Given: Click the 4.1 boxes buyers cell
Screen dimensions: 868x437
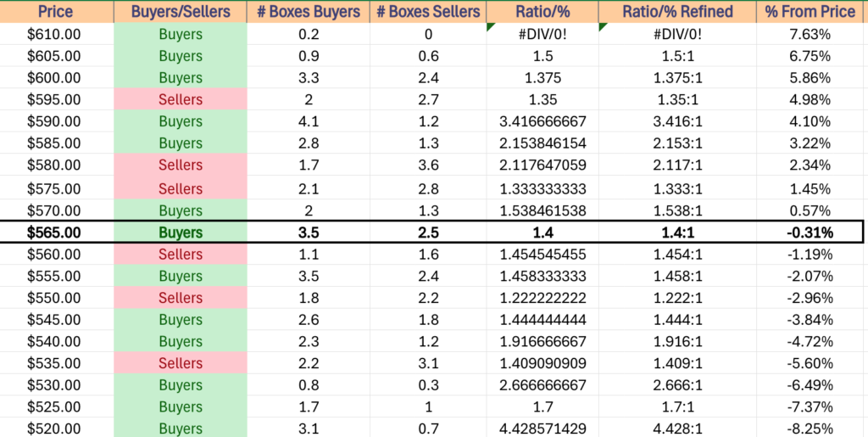Looking at the screenshot, I should [309, 121].
